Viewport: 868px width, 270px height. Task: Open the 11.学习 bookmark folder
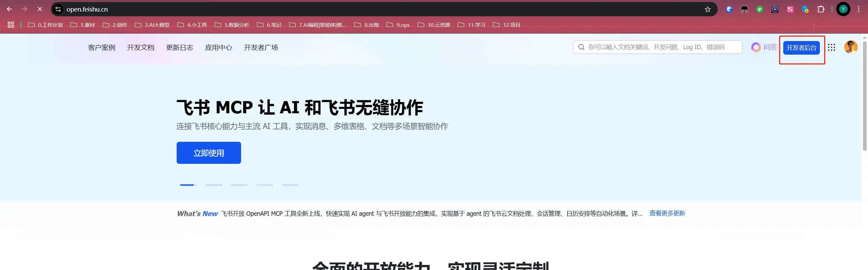point(471,25)
